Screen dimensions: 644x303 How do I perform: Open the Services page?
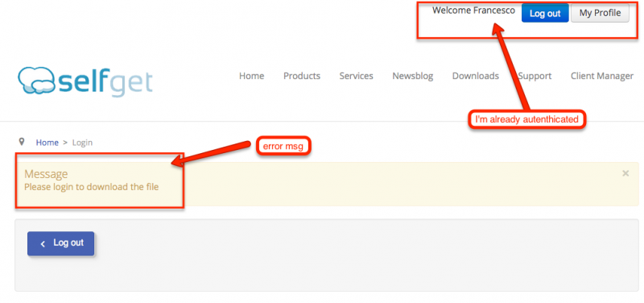(x=356, y=76)
